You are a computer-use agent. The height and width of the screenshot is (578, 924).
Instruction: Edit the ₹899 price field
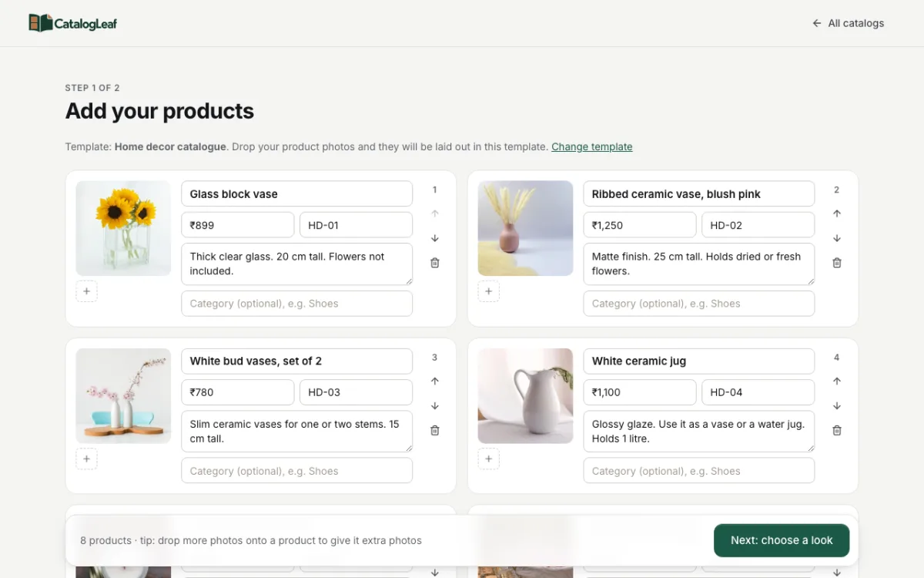pyautogui.click(x=238, y=225)
